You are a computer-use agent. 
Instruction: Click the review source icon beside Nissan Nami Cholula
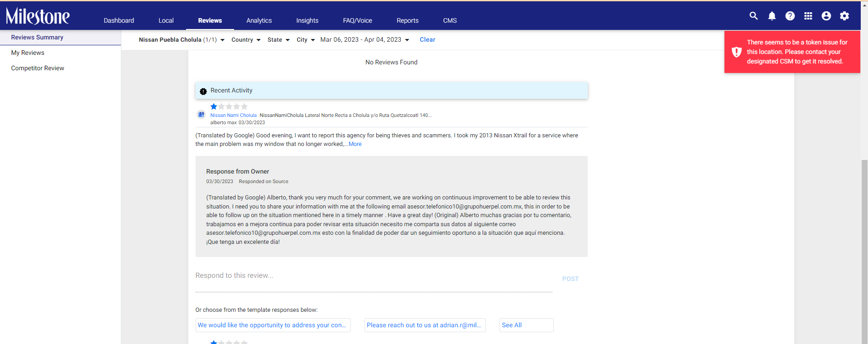[201, 114]
